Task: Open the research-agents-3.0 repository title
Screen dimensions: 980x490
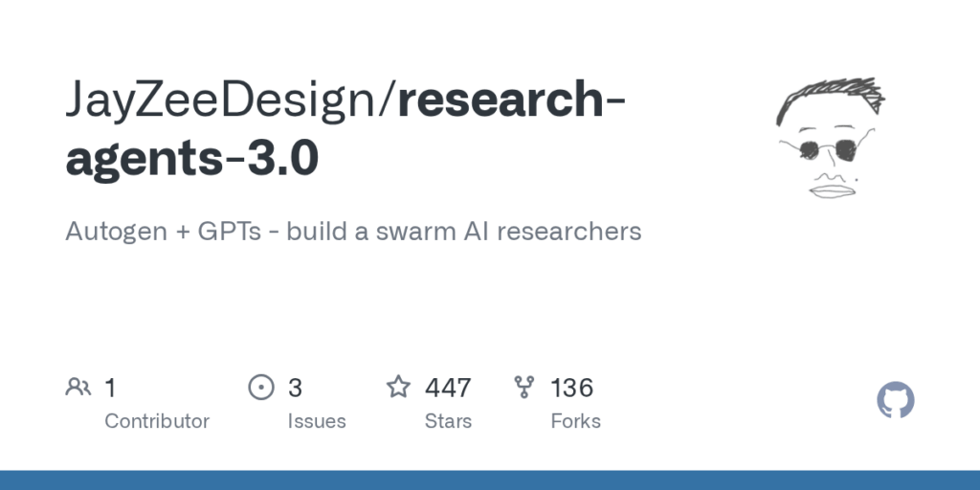Action: click(345, 129)
